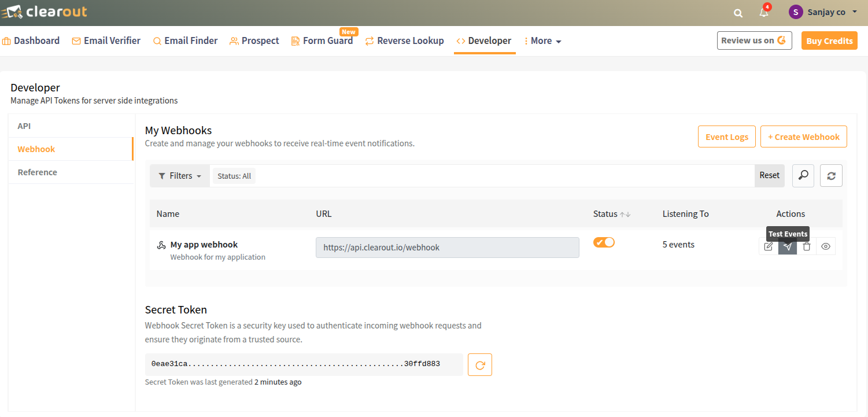
Task: Refresh the webhooks list
Action: point(831,175)
